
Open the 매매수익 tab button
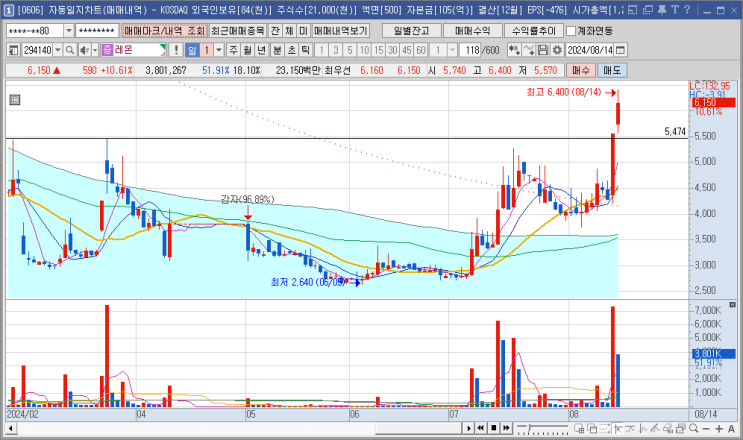472,31
